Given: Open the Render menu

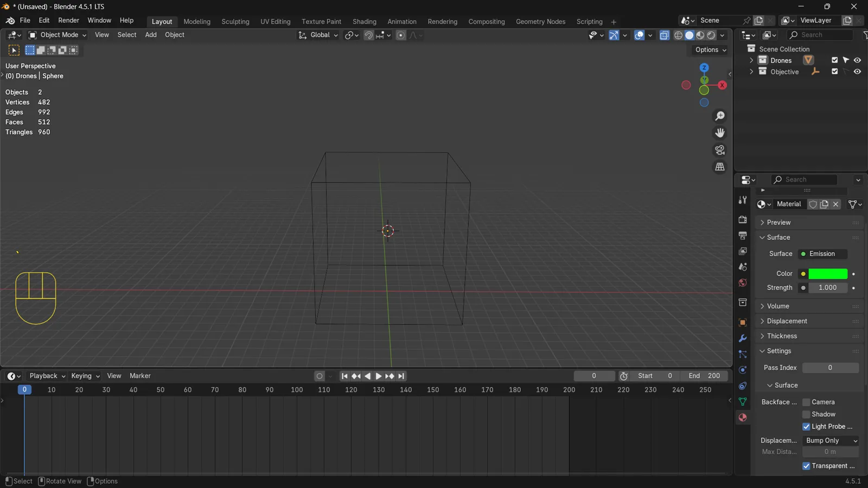Looking at the screenshot, I should [68, 21].
